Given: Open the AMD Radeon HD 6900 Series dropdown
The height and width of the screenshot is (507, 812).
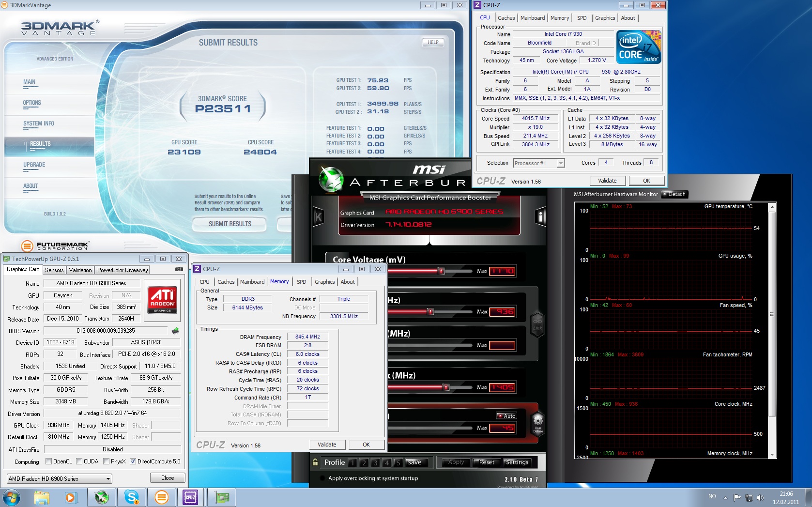Looking at the screenshot, I should [x=60, y=479].
